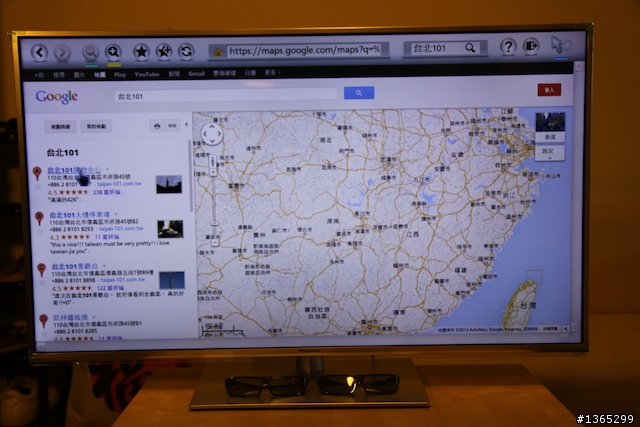The width and height of the screenshot is (640, 427).
Task: Open Gmail in Google top bar
Action: tap(196, 73)
